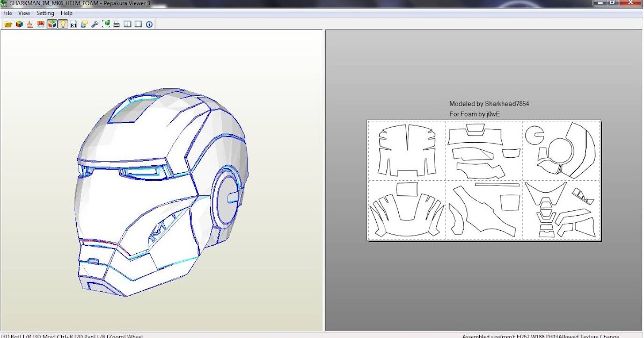Click the first split window layout icon
This screenshot has height=338, width=644.
point(128,24)
